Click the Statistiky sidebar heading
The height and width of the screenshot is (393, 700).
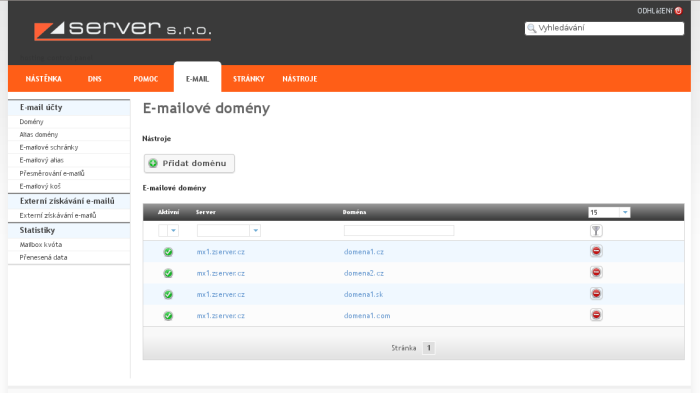pos(37,230)
